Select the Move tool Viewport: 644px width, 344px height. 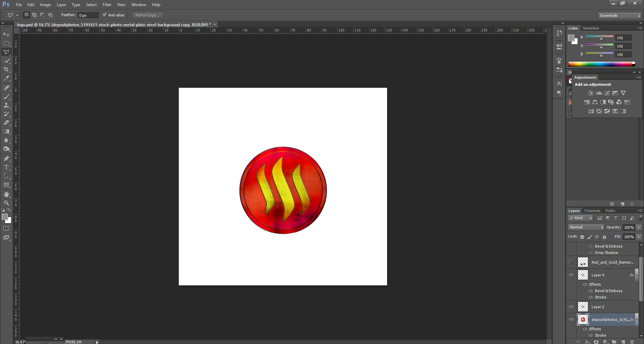pyautogui.click(x=6, y=35)
